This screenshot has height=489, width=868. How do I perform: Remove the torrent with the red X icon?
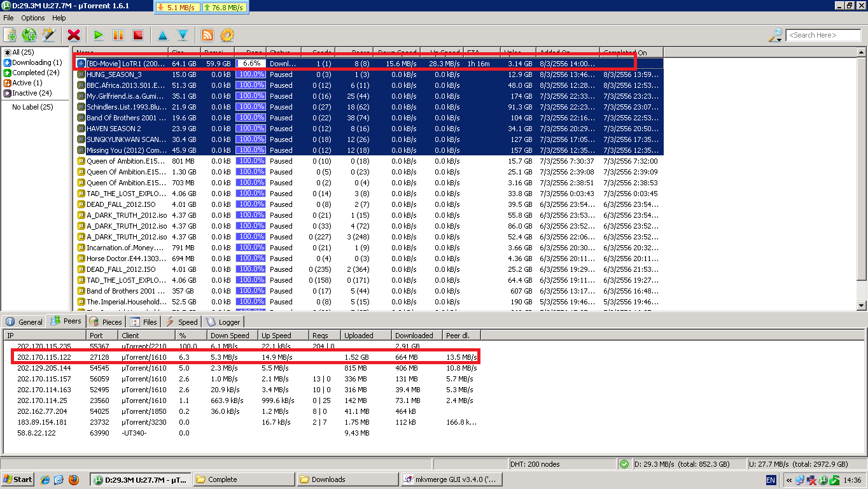(74, 35)
